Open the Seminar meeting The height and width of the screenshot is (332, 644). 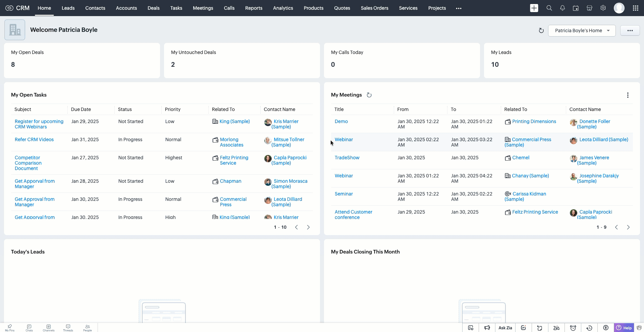(x=343, y=194)
